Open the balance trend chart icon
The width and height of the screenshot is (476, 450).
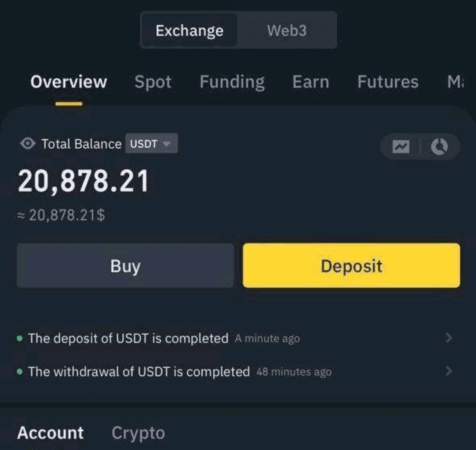tap(401, 147)
